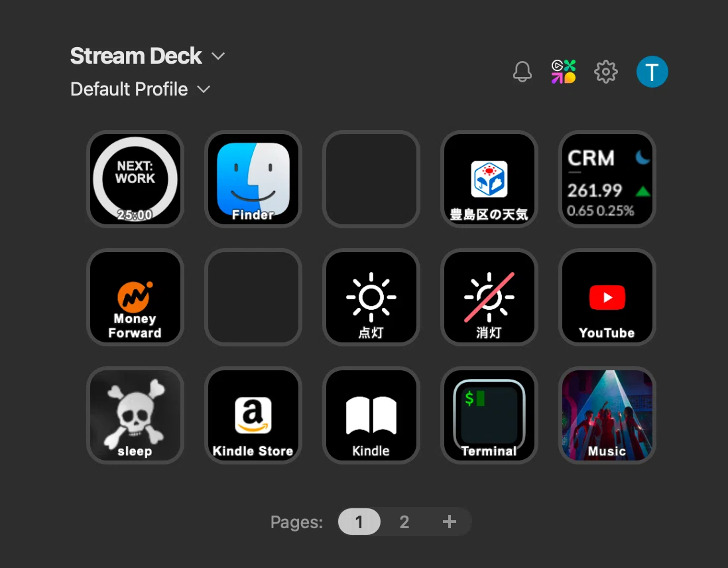Open preferences with the gear icon
The width and height of the screenshot is (728, 568).
coord(606,72)
